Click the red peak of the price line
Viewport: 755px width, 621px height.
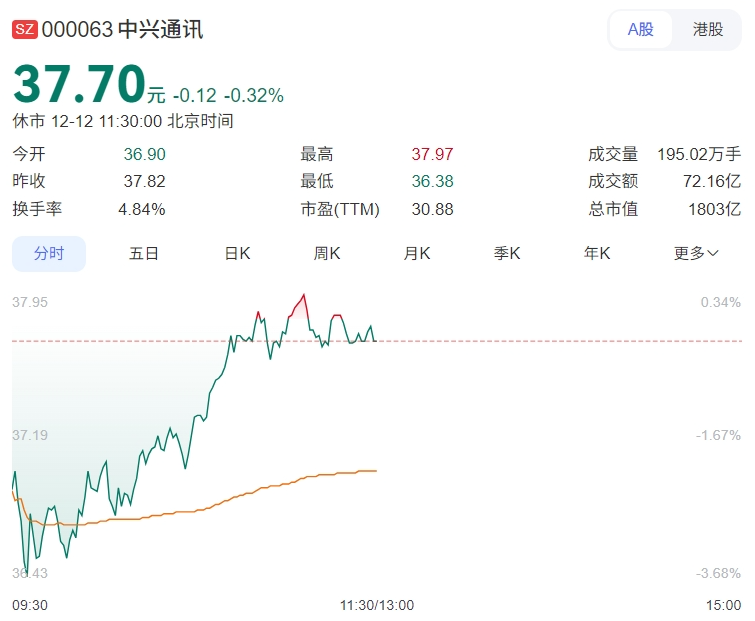coord(302,297)
